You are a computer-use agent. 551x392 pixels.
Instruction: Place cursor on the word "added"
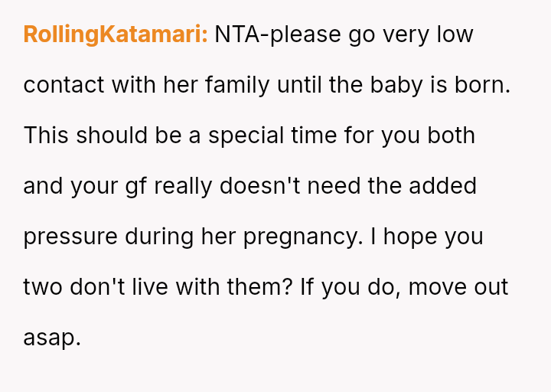click(444, 187)
